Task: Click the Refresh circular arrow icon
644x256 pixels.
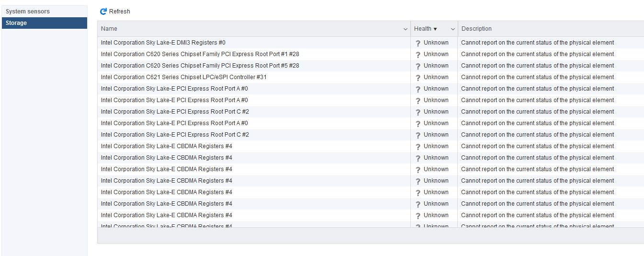Action: click(103, 11)
